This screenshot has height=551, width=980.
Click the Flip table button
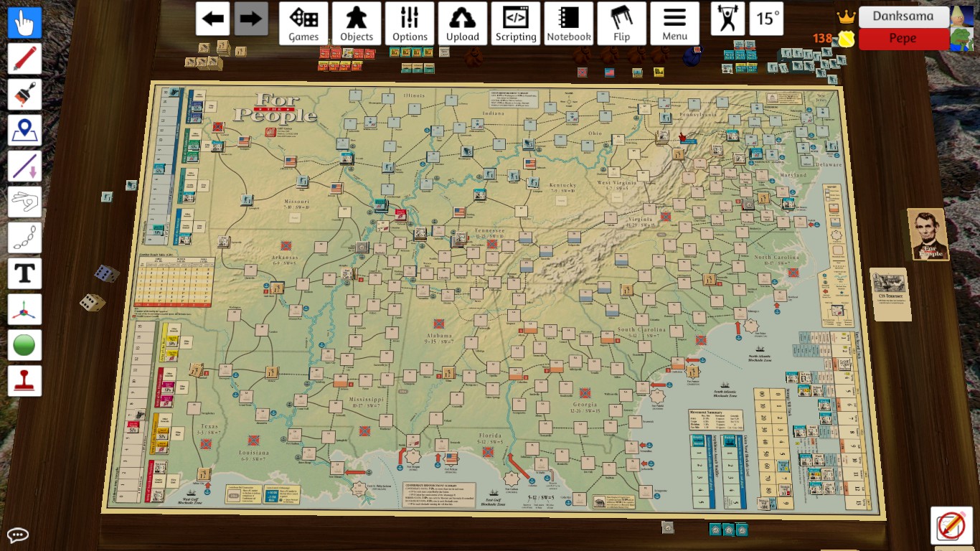[622, 24]
